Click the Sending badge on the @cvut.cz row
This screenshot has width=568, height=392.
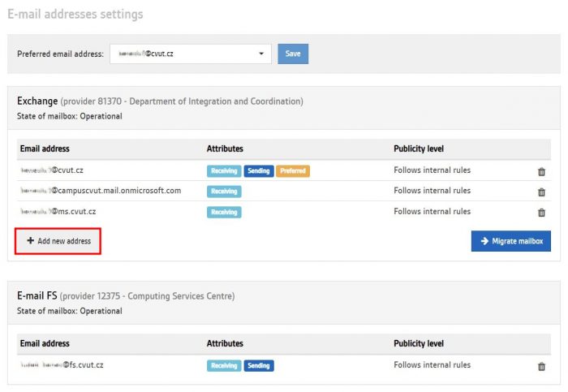click(x=259, y=171)
